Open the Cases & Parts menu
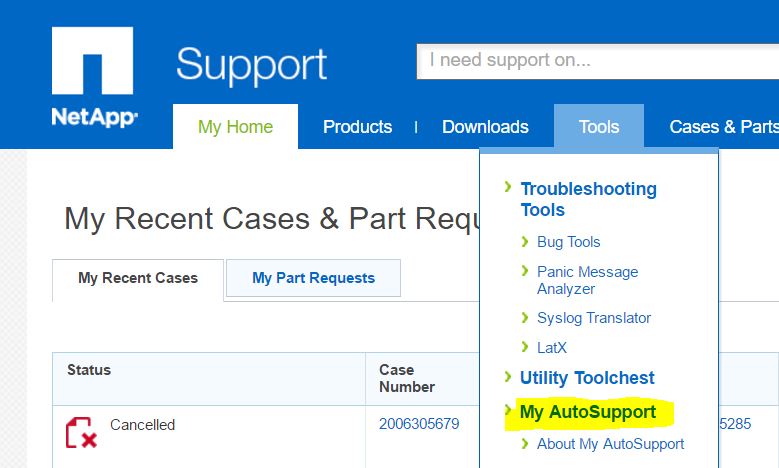The width and height of the screenshot is (779, 468). pos(722,127)
